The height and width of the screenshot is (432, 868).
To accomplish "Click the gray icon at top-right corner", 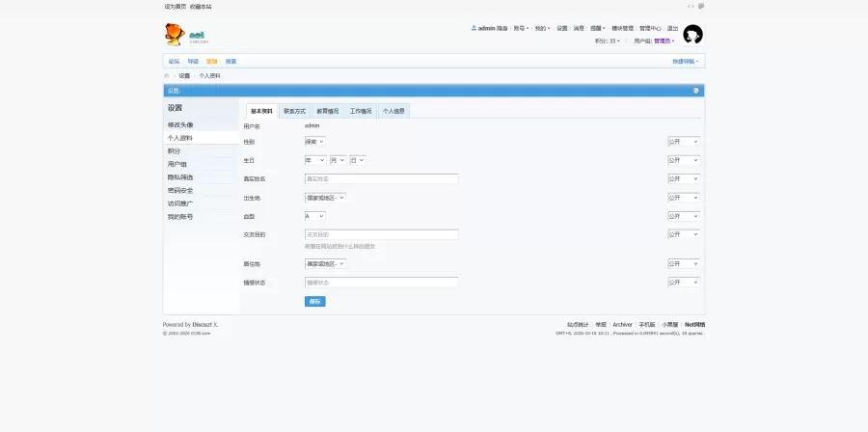I will (701, 7).
